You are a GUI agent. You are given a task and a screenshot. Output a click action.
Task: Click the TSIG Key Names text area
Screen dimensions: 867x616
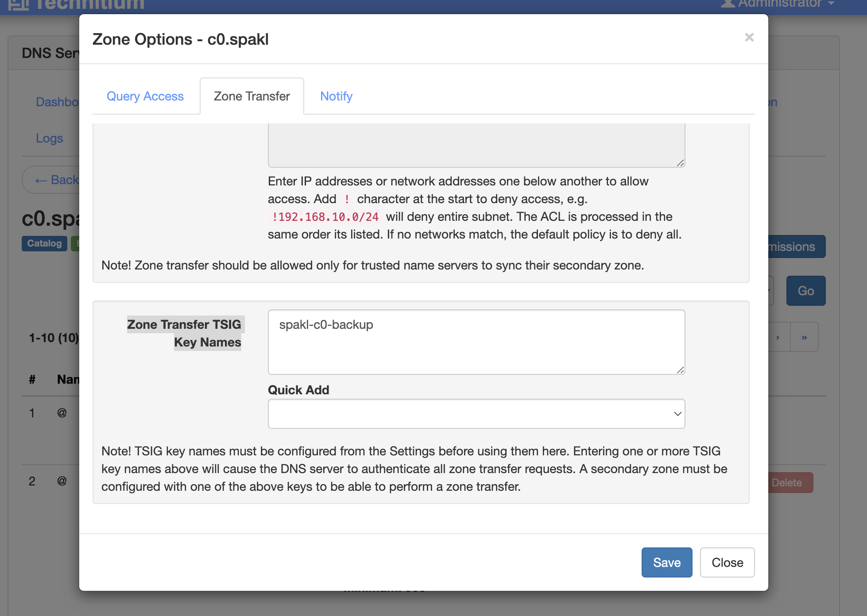[476, 342]
